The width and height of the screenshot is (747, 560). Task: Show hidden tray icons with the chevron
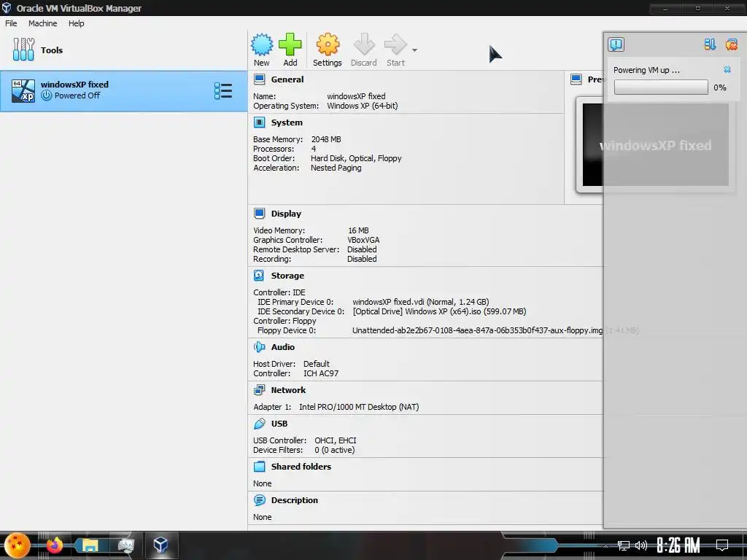[606, 545]
